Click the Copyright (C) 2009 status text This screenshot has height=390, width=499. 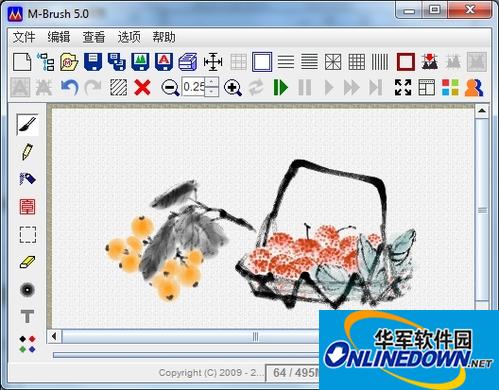(210, 372)
